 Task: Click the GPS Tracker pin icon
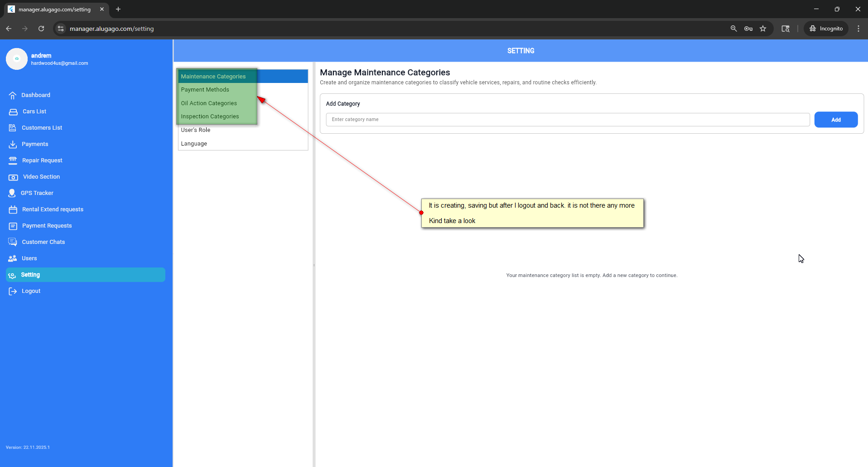[12, 193]
